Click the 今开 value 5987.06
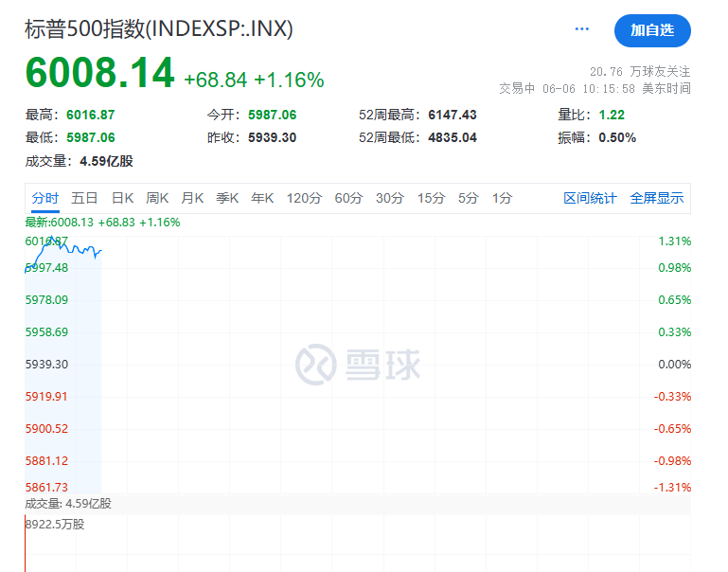Screen dimensions: 728x572 pyautogui.click(x=272, y=115)
